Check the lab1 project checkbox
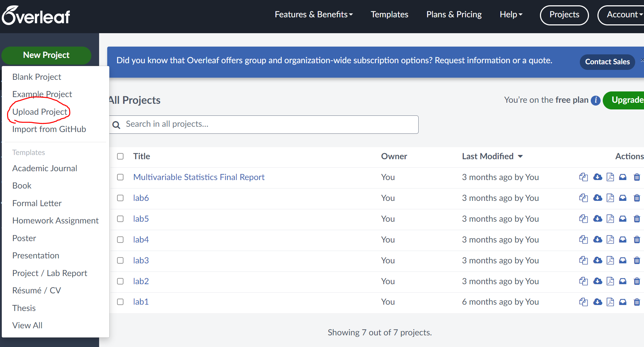Viewport: 644px width, 347px height. [120, 302]
